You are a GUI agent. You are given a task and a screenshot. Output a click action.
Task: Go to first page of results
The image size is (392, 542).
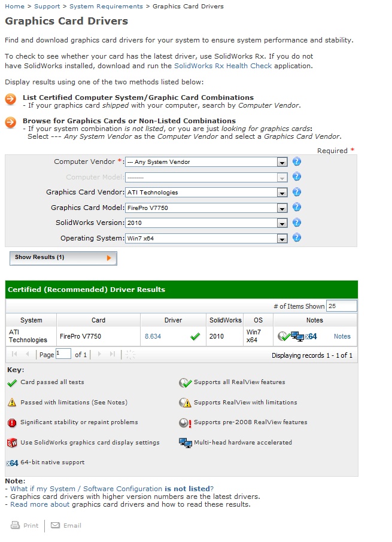point(14,354)
